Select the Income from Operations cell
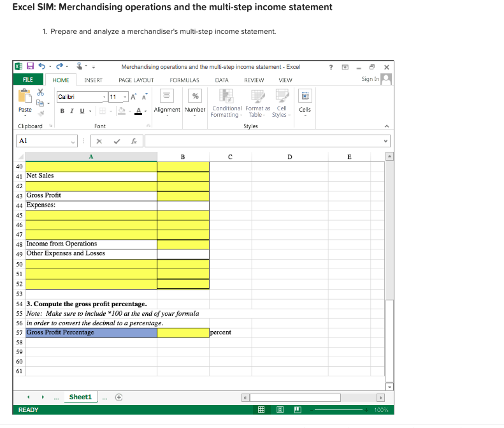The width and height of the screenshot is (504, 428). tap(91, 244)
